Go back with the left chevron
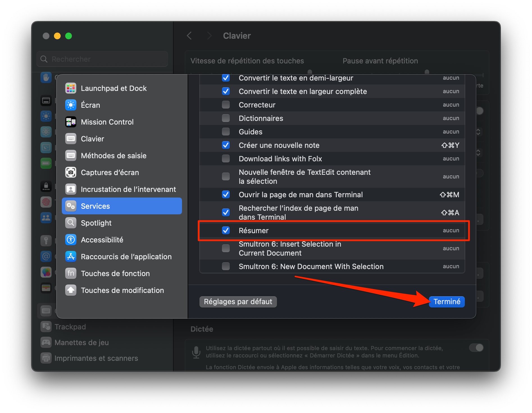 189,36
